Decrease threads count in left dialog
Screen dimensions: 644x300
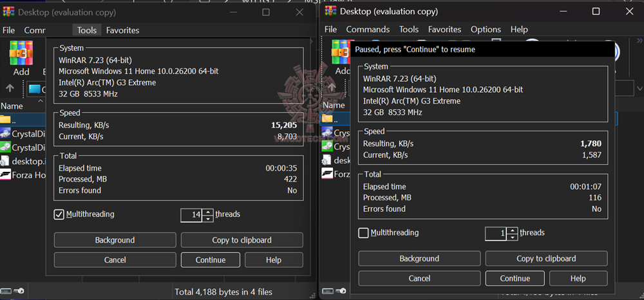(x=208, y=218)
